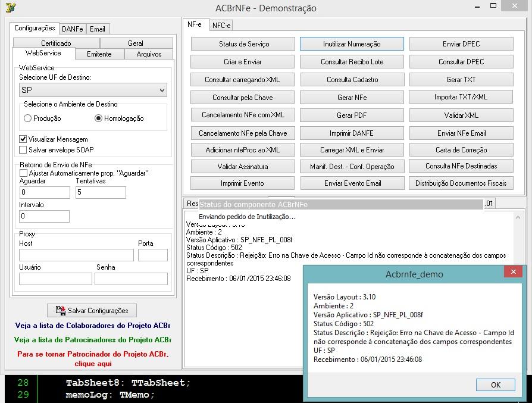This screenshot has height=403, width=532.
Task: Click 'Status Código : 502' in response log
Action: tap(214, 248)
